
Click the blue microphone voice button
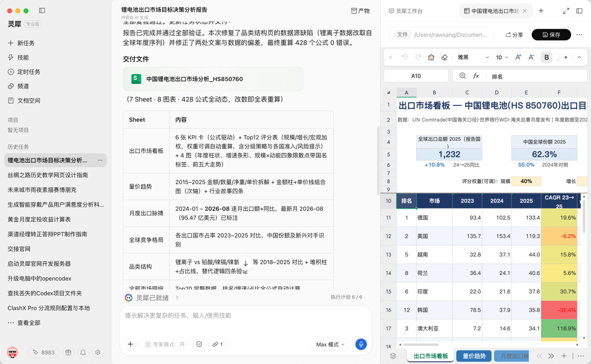click(361, 344)
